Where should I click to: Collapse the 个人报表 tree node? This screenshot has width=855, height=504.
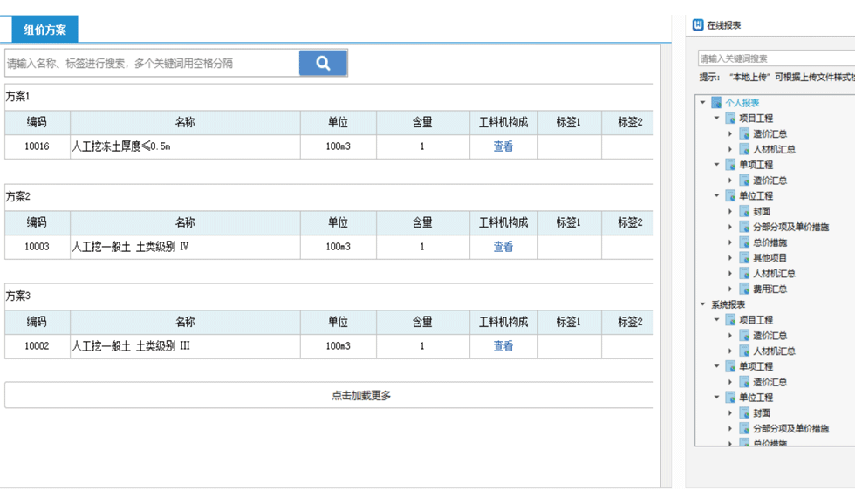click(703, 103)
